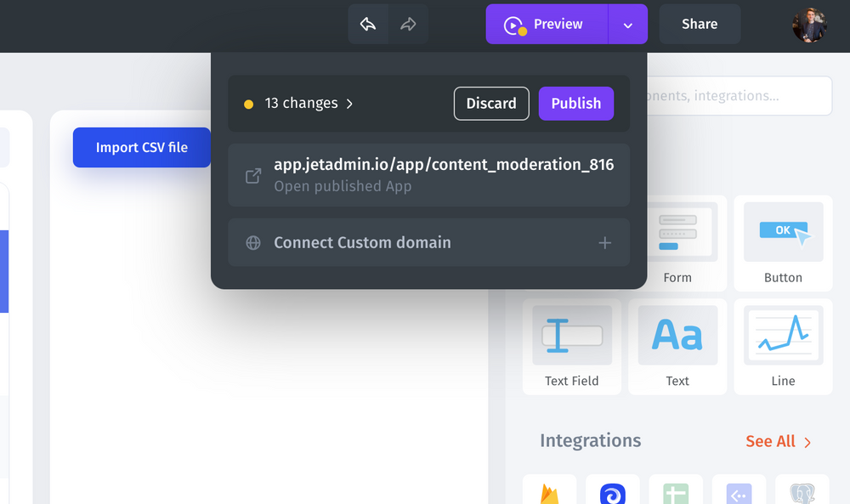The width and height of the screenshot is (850, 504).
Task: Open See All integrations link
Action: click(773, 441)
